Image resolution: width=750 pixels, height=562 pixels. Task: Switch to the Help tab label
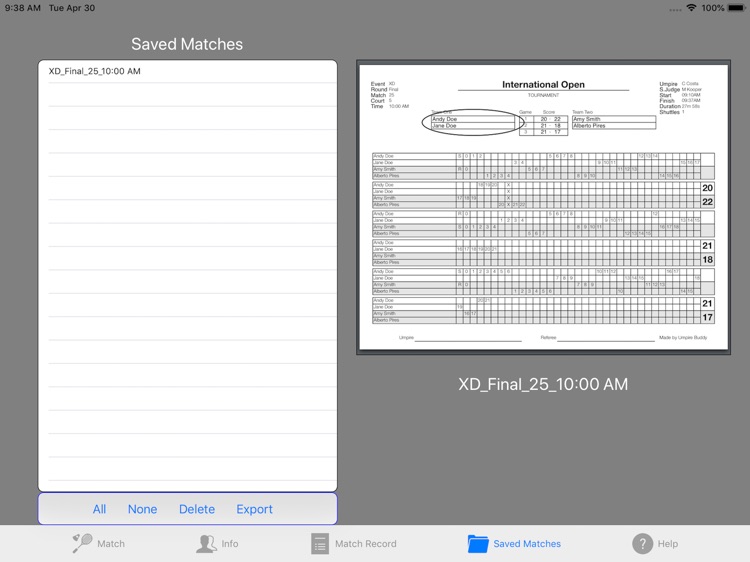pyautogui.click(x=668, y=544)
